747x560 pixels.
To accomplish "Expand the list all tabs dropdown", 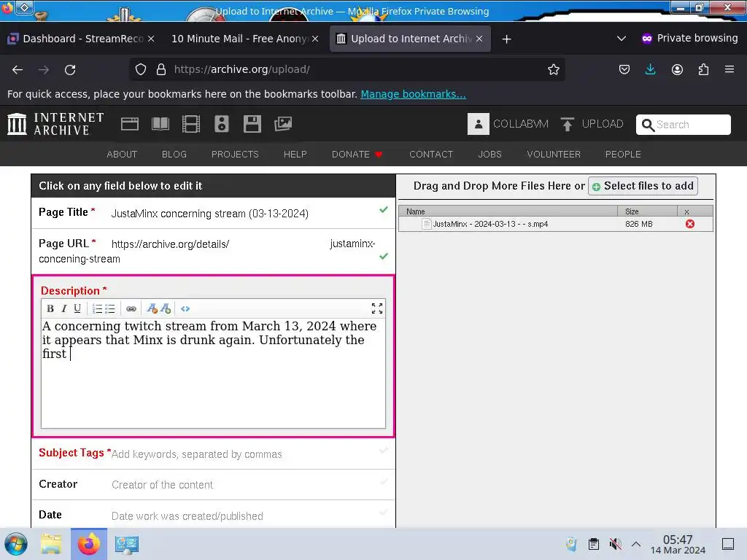I will click(x=622, y=39).
